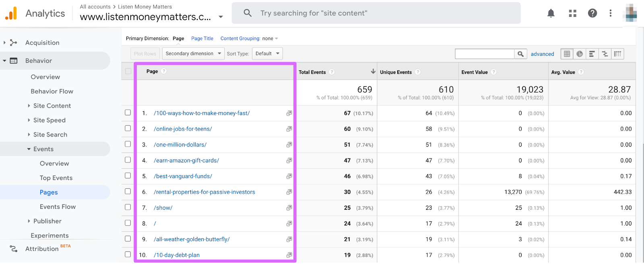Open Top Events report
The image size is (644, 272).
click(x=56, y=178)
